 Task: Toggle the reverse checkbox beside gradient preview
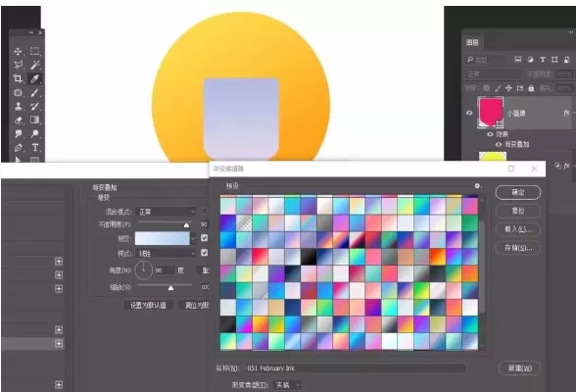204,238
